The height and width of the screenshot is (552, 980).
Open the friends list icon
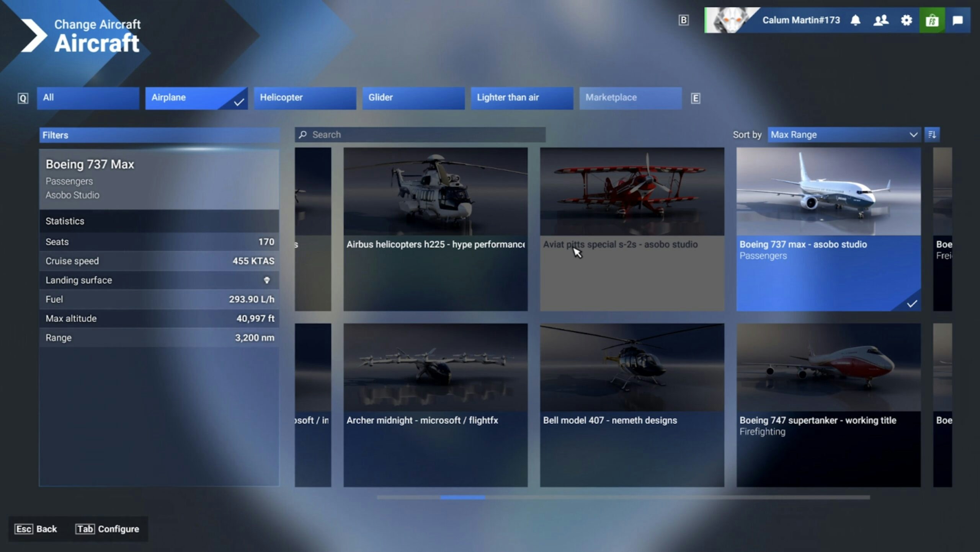pyautogui.click(x=880, y=20)
